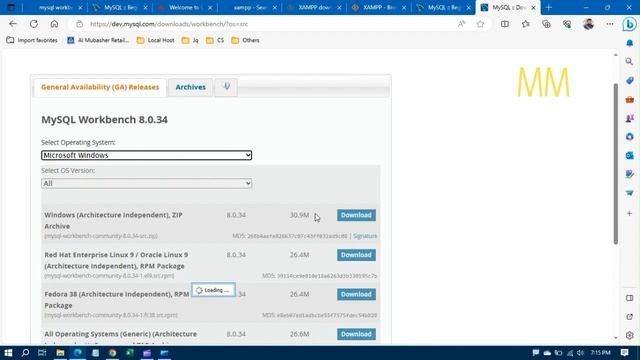The width and height of the screenshot is (640, 360).
Task: Open the browser home page
Action: 54,24
